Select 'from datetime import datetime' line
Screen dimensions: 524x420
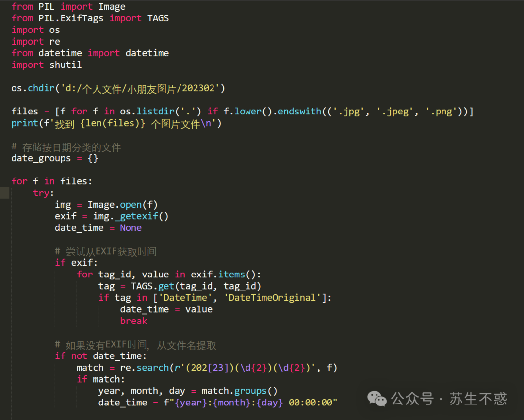[90, 53]
